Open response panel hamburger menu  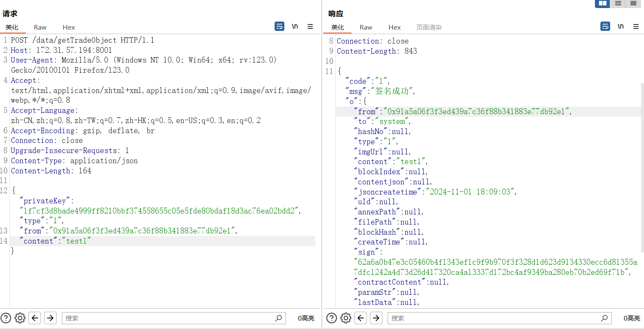[x=636, y=27]
